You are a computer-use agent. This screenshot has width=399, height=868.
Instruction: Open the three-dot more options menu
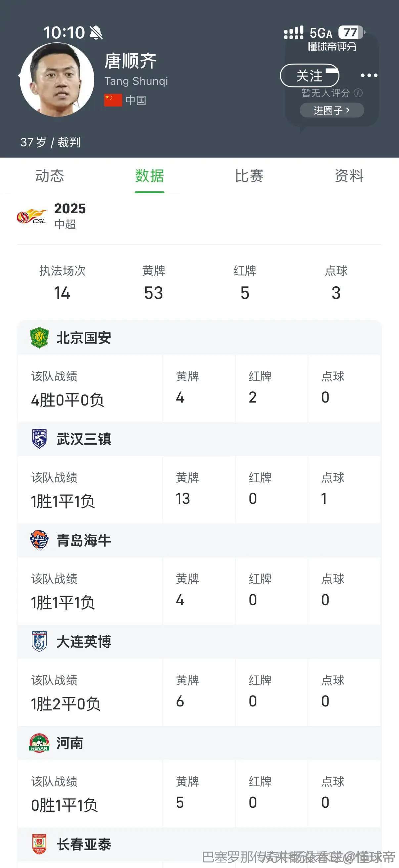coord(369,75)
